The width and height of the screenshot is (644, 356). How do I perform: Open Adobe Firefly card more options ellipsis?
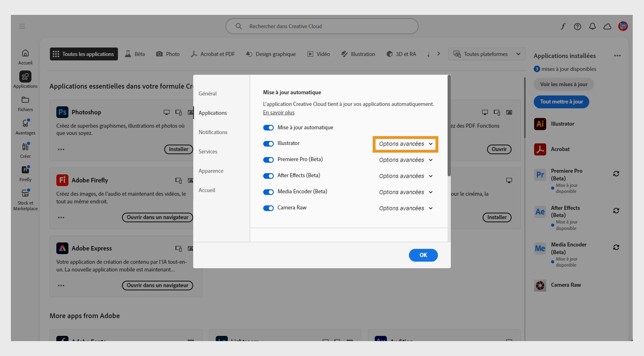coord(61,217)
